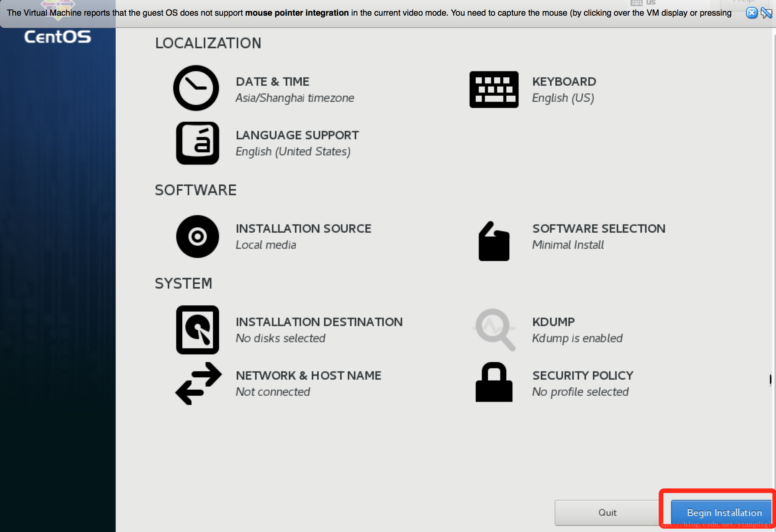Click the Begin Installation button

(722, 512)
